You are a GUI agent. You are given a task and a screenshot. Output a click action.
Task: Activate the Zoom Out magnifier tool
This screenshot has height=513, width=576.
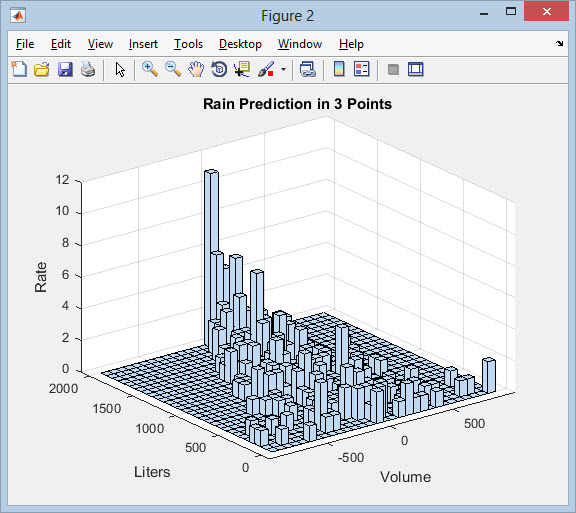(173, 69)
